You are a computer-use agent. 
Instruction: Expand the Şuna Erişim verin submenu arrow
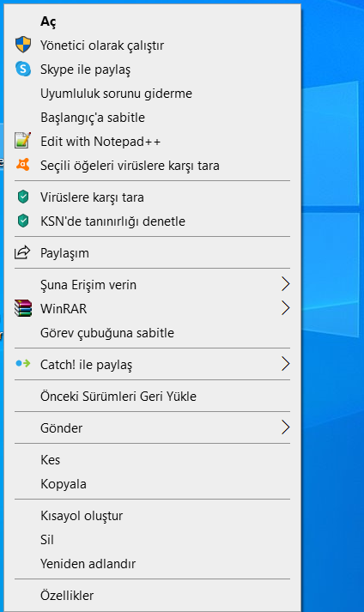point(286,284)
